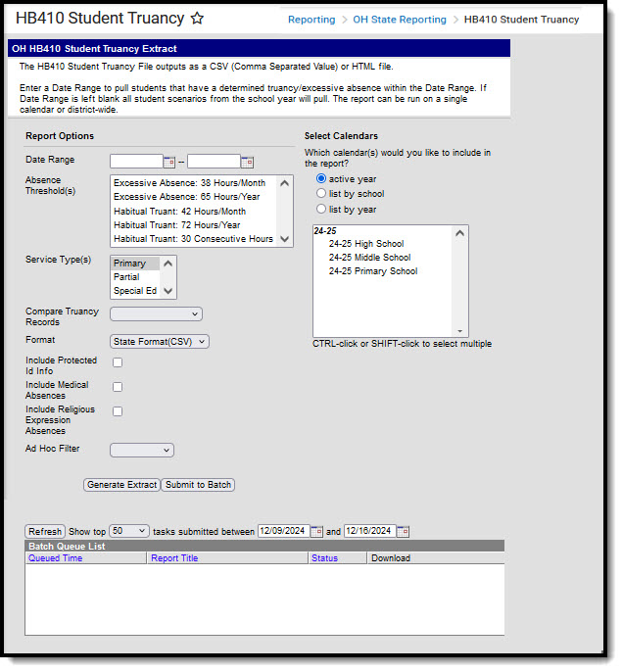Open calendar picker for Date Range end
Image resolution: width=622 pixels, height=672 pixels.
249,164
